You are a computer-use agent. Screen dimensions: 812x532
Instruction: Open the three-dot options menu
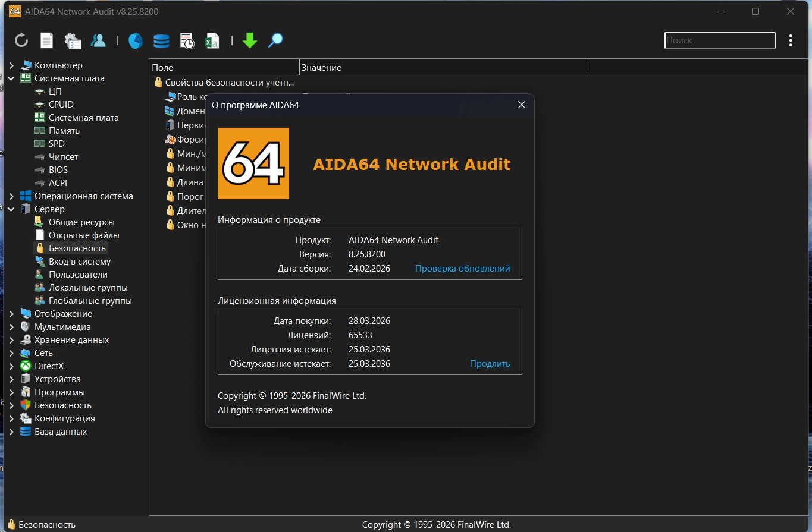791,40
